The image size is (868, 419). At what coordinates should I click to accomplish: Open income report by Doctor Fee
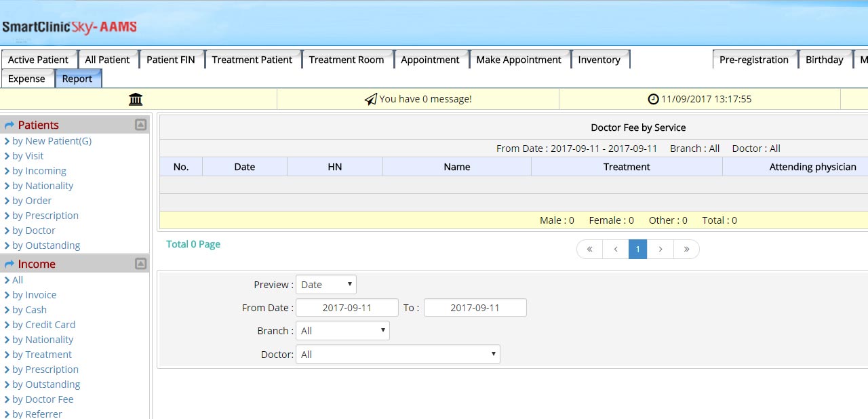pyautogui.click(x=42, y=399)
